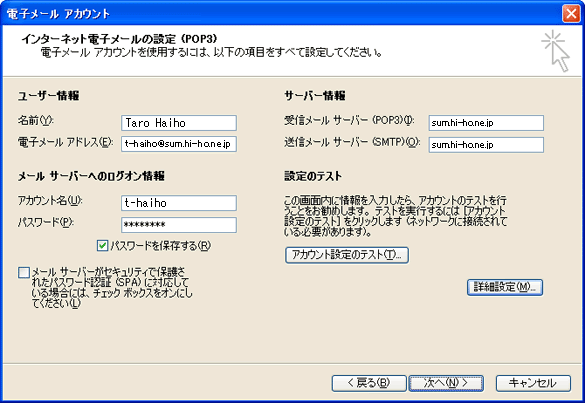The height and width of the screenshot is (403, 585).
Task: Click the wizard cursor icon in header
Action: click(x=556, y=51)
